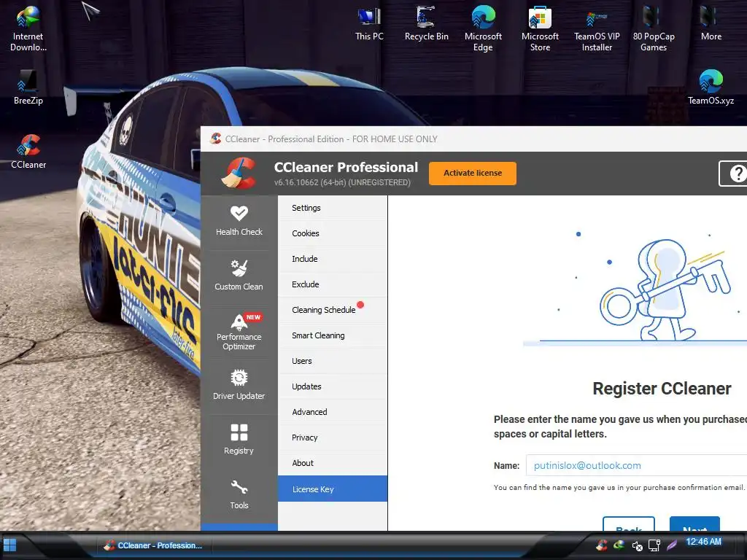The height and width of the screenshot is (560, 747).
Task: Open the BreeZip desktop icon
Action: tap(28, 87)
